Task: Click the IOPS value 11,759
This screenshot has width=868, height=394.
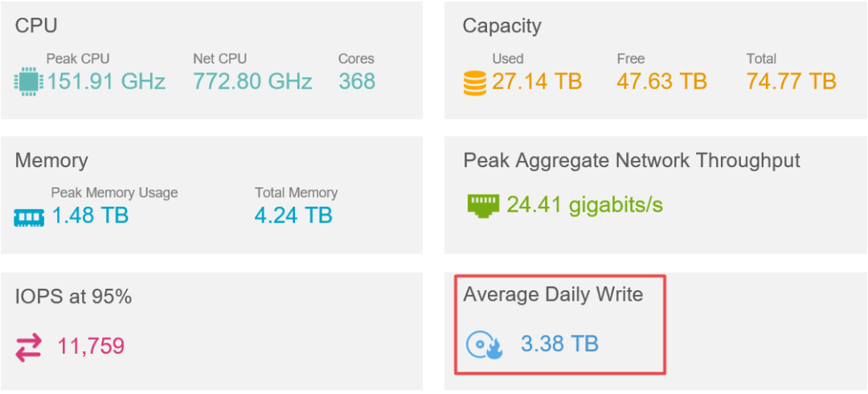Action: pos(92,347)
